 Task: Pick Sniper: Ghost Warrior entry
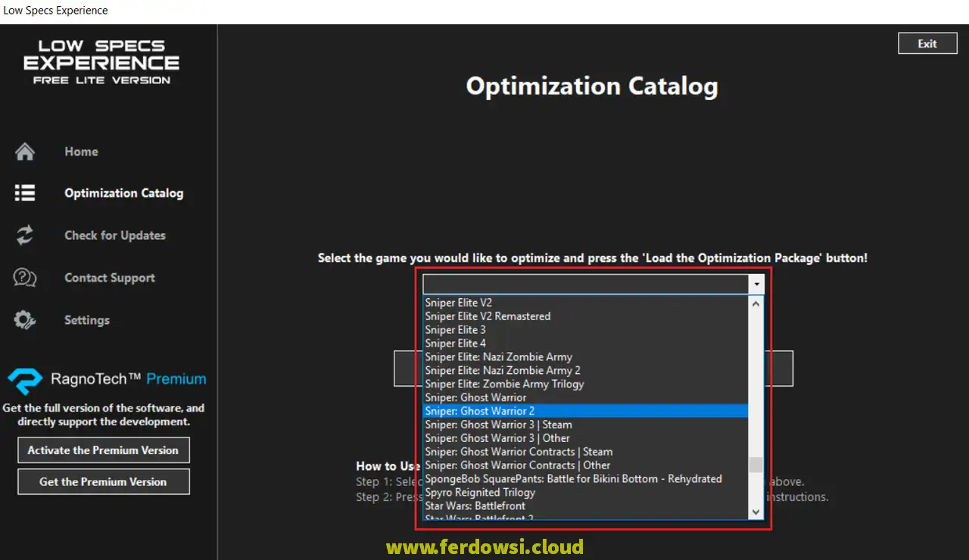pyautogui.click(x=585, y=398)
